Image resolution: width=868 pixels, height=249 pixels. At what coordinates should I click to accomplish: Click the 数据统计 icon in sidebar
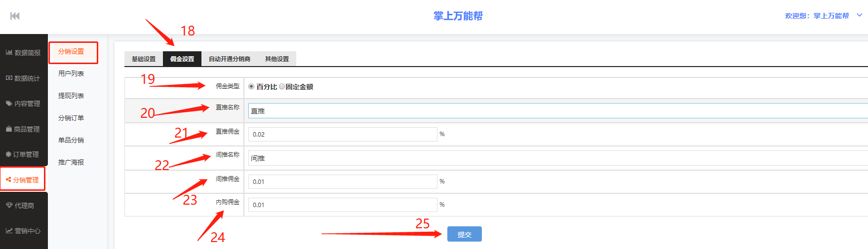9,78
